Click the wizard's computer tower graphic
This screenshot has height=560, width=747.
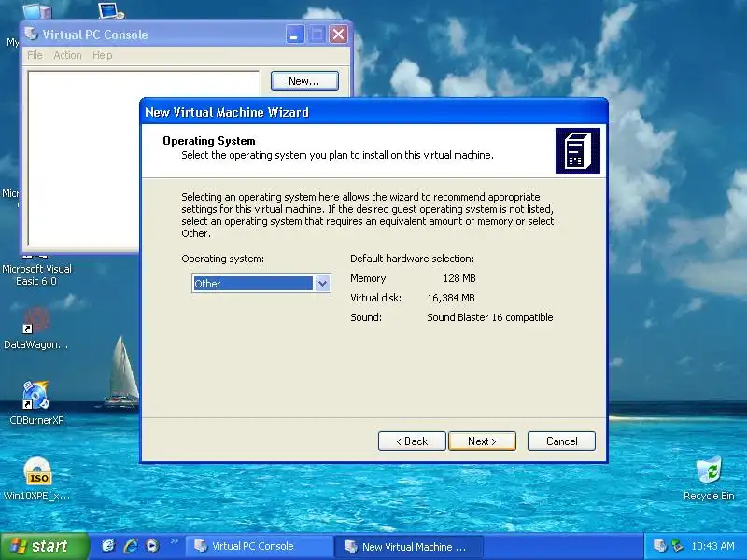577,150
